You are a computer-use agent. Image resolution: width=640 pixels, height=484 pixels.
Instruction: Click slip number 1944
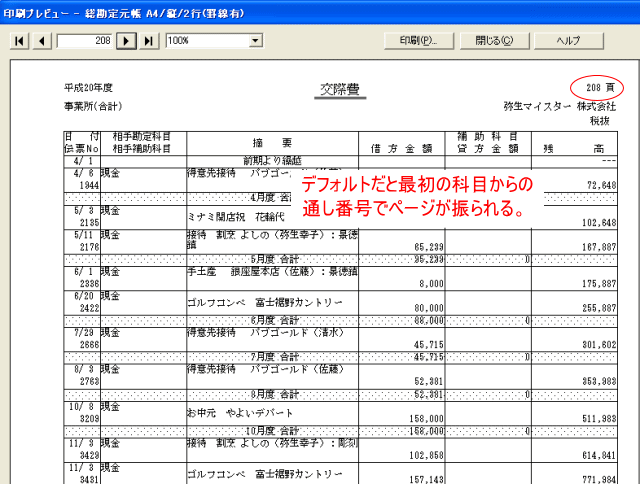[x=89, y=186]
